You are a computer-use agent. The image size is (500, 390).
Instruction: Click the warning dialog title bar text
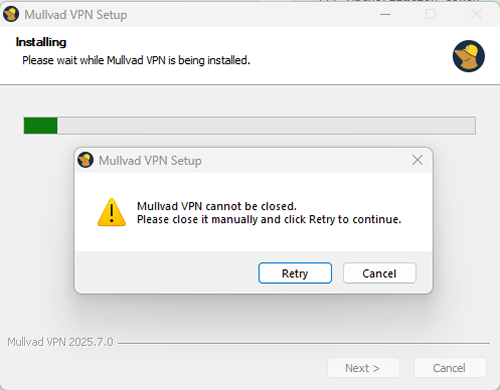[150, 161]
